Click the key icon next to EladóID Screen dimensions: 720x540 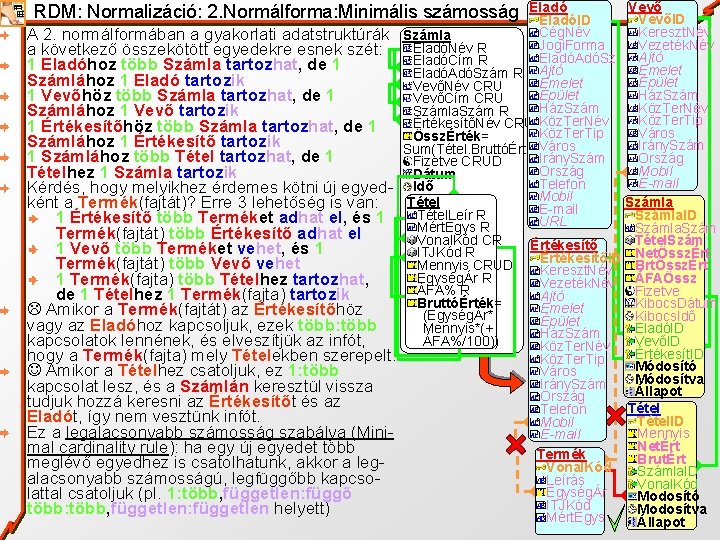click(x=534, y=20)
